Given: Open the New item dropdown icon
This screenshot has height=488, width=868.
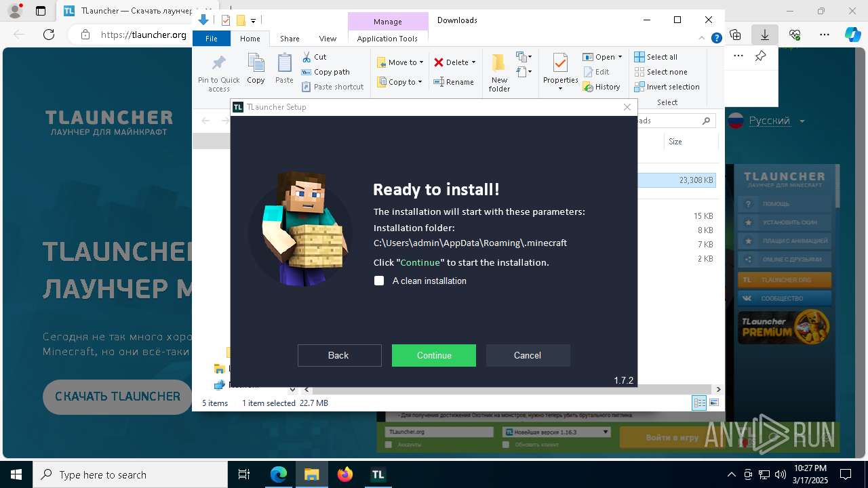Looking at the screenshot, I should [x=524, y=57].
